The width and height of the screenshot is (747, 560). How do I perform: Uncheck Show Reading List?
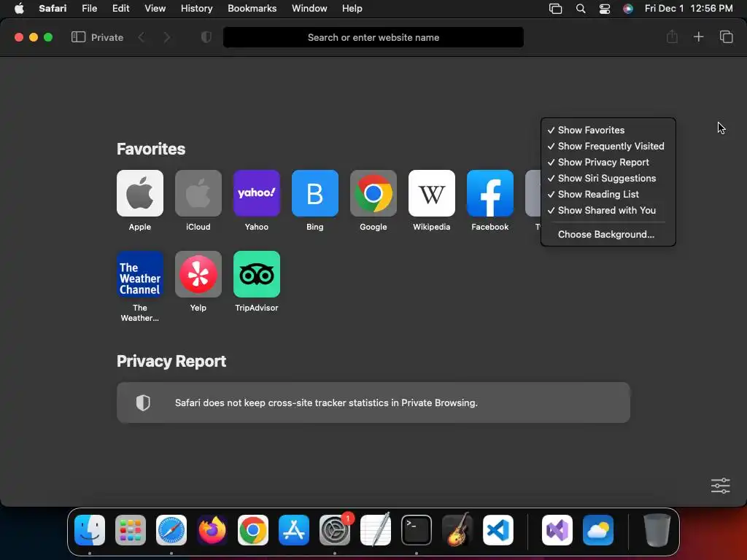click(608, 194)
